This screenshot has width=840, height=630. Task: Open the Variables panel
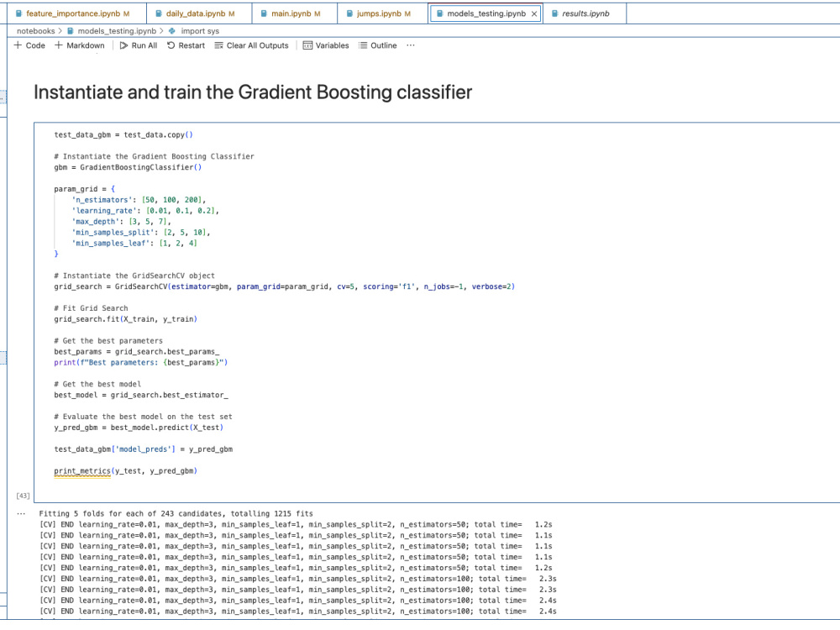[x=326, y=45]
